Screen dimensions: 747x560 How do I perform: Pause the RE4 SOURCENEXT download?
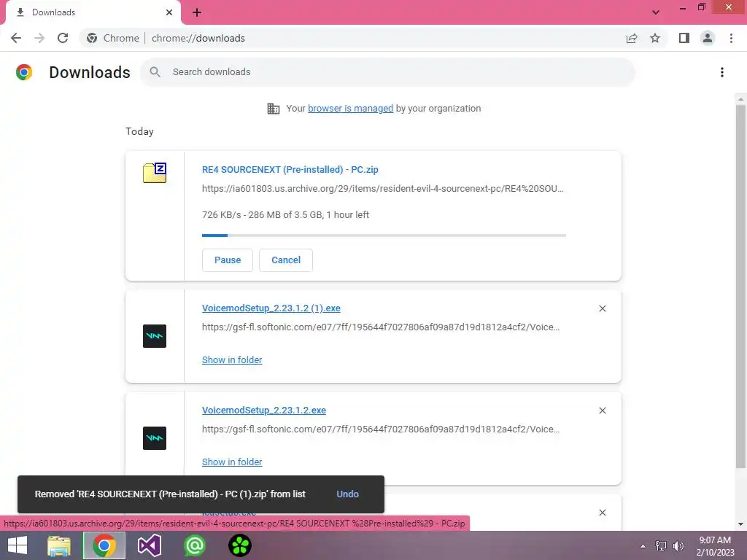pos(228,260)
